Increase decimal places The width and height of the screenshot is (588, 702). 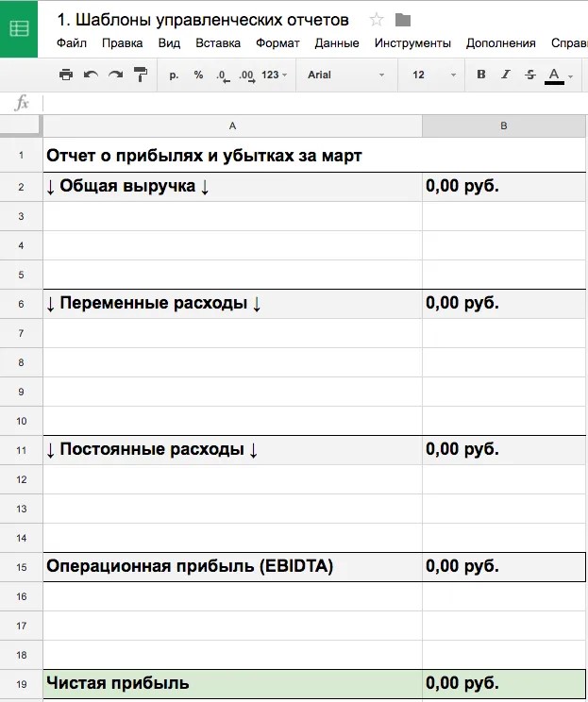tap(246, 75)
